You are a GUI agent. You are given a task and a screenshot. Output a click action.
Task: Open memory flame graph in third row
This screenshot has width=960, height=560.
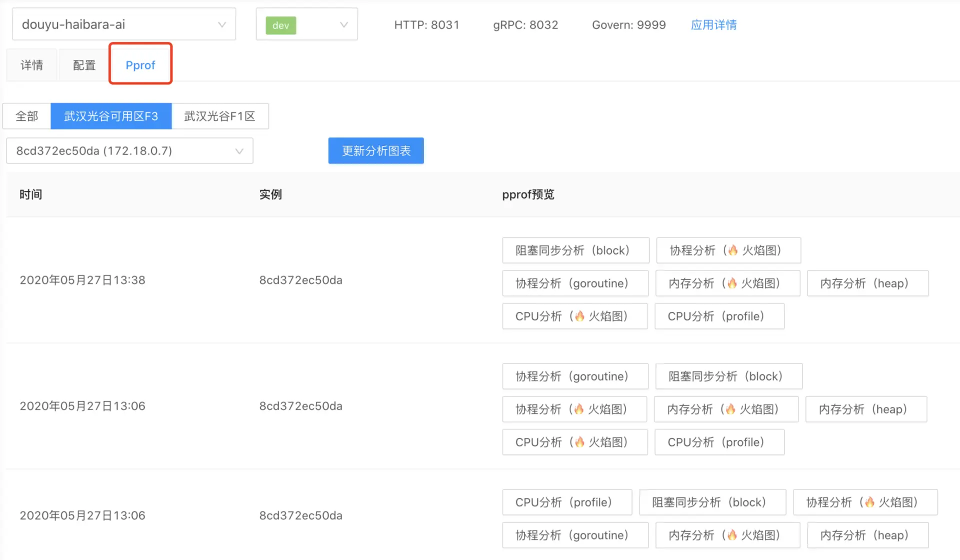(727, 535)
